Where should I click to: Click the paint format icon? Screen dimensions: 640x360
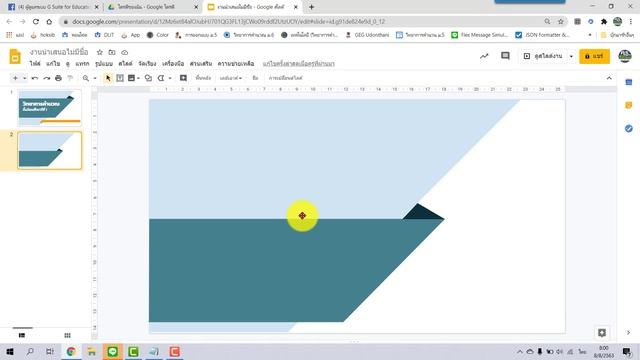pyautogui.click(x=70, y=78)
